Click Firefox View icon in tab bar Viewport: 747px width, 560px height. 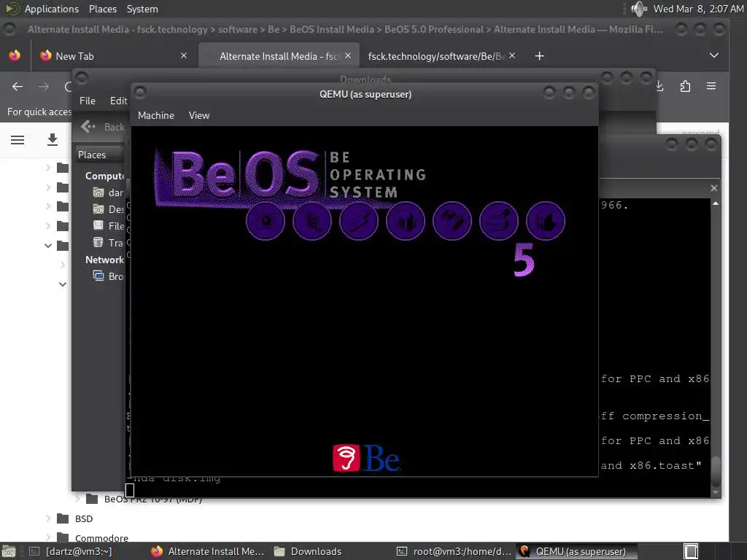click(15, 55)
